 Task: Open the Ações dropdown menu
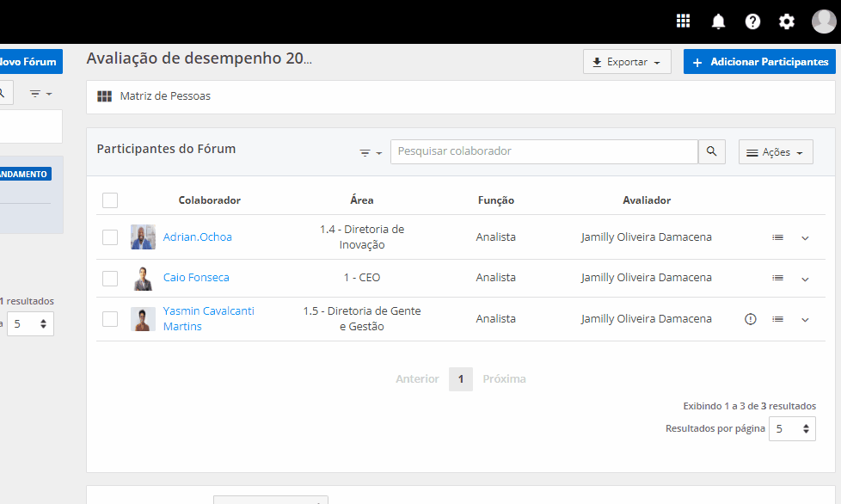coord(776,152)
